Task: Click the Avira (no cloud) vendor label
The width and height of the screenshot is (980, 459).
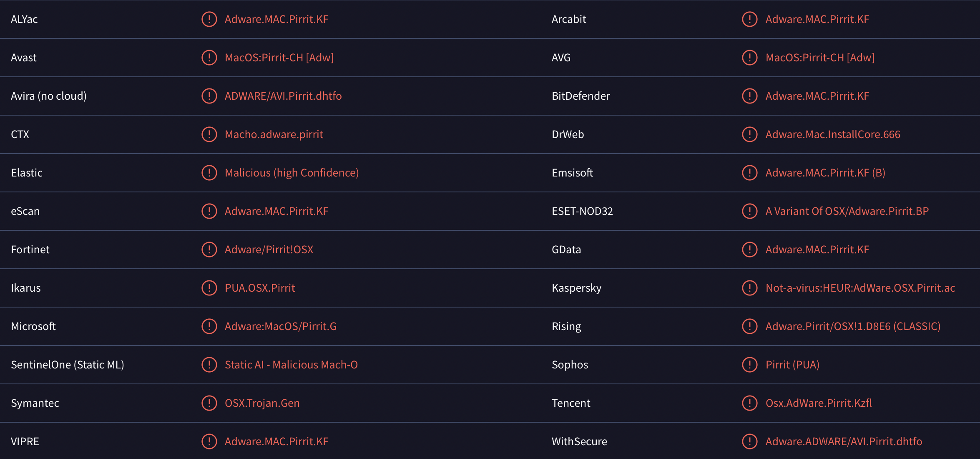Action: click(x=49, y=96)
